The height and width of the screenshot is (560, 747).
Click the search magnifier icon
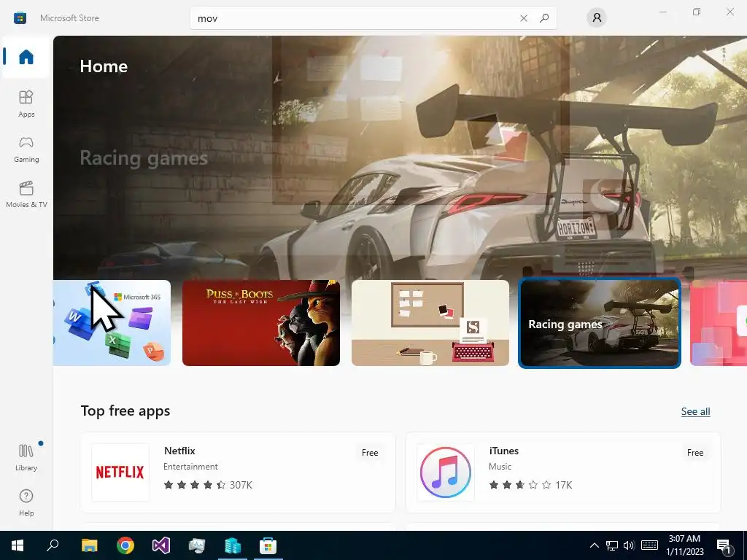[544, 18]
